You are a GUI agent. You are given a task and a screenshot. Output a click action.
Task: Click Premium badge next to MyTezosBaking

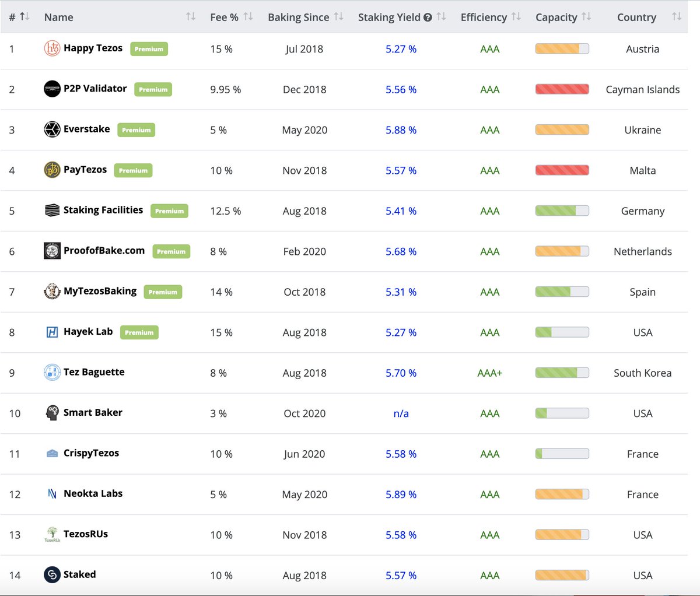point(163,292)
